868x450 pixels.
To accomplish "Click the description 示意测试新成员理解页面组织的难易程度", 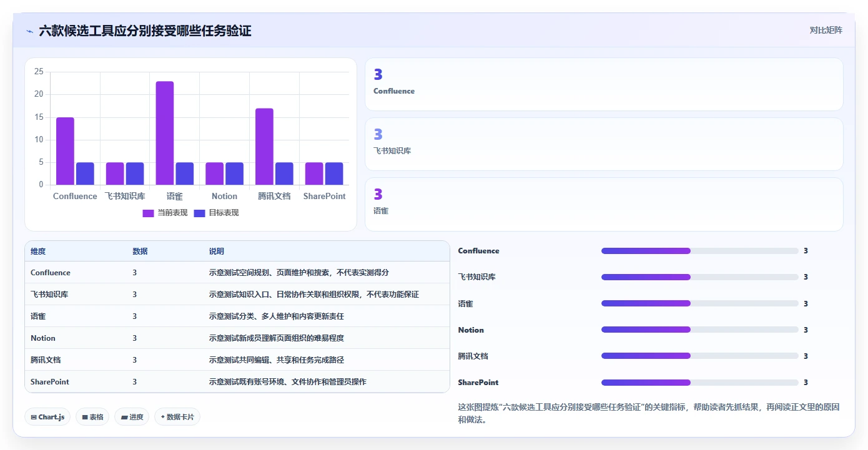I will click(276, 338).
